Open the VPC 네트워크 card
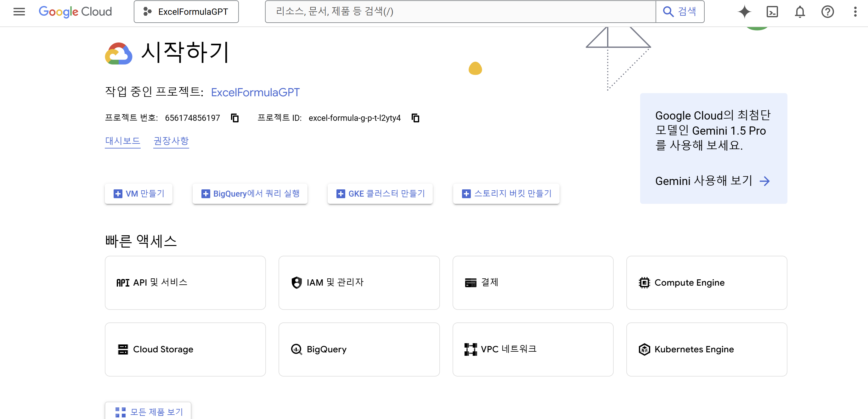Viewport: 868px width, 419px height. pos(533,349)
